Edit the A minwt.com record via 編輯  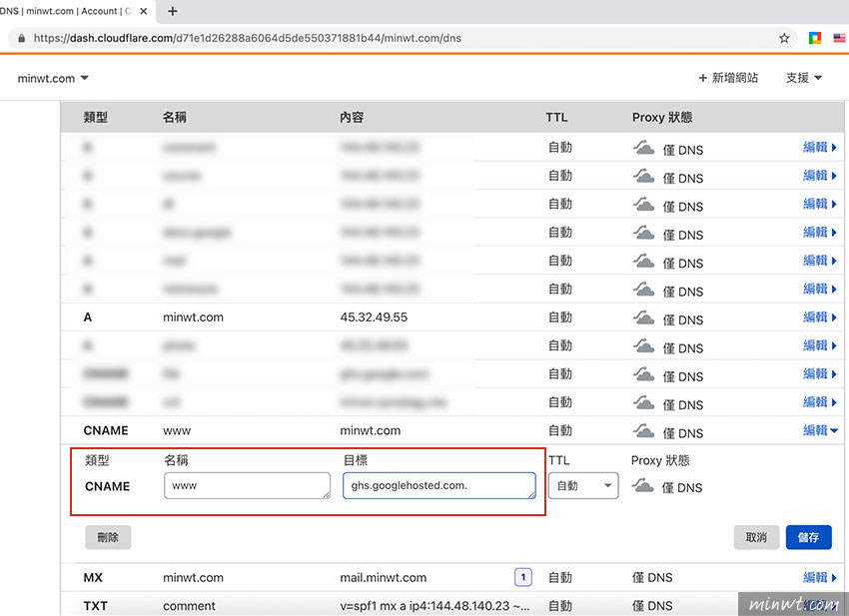tap(820, 317)
